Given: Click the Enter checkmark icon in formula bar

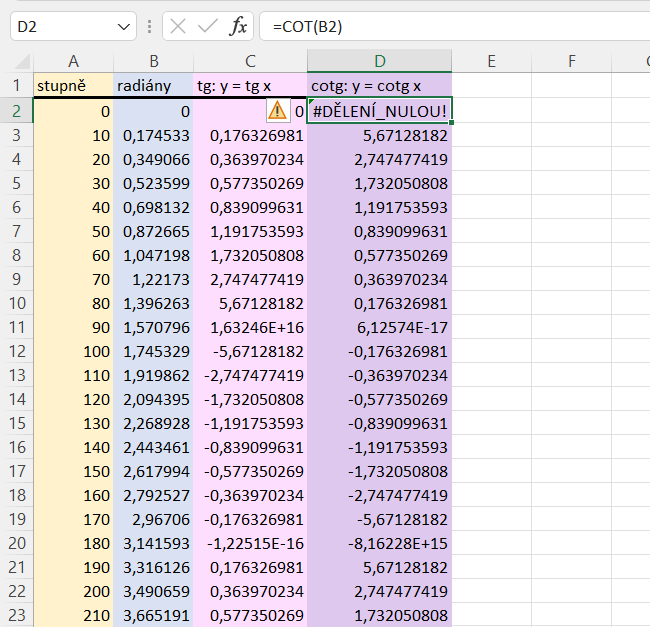Looking at the screenshot, I should tap(207, 27).
